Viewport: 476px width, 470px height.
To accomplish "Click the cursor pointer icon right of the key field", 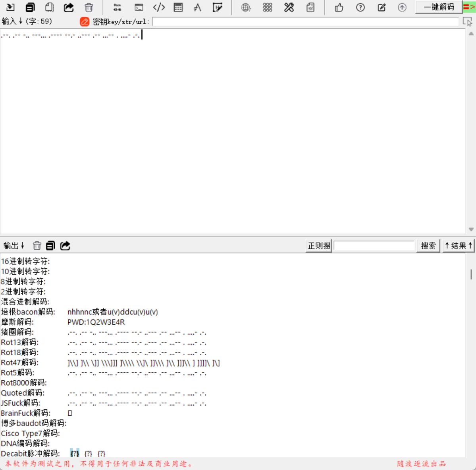I will click(468, 21).
